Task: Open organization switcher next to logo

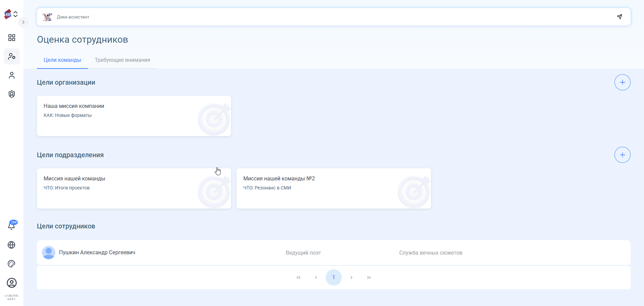Action: (15, 14)
